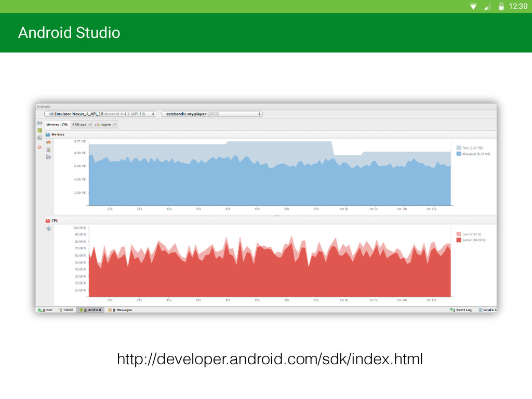Click the developer.android.com/sdk/index.html URL text
532x399 pixels.
point(270,359)
